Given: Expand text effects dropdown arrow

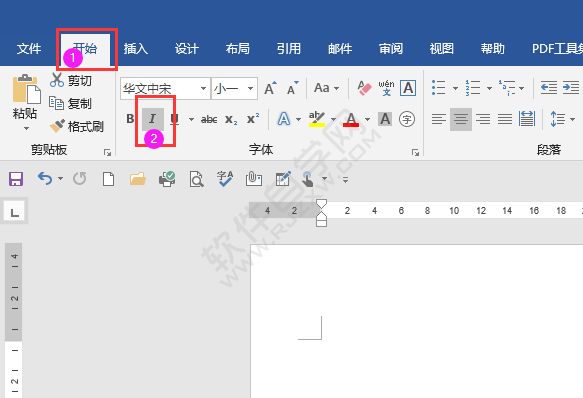Looking at the screenshot, I should [298, 119].
